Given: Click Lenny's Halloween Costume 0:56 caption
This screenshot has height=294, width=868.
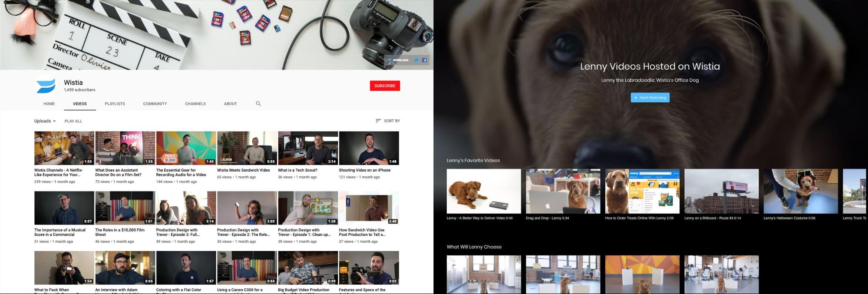Looking at the screenshot, I should click(x=789, y=218).
